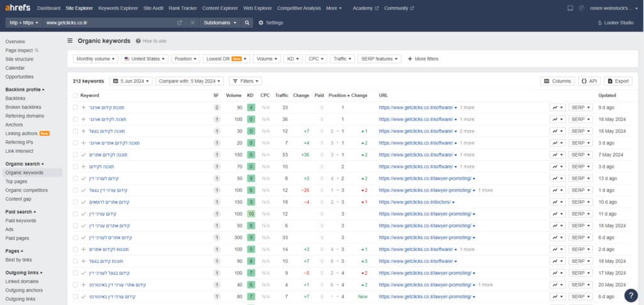This screenshot has height=305, width=644.
Task: Open Looker Studio in the top-right
Action: click(616, 23)
